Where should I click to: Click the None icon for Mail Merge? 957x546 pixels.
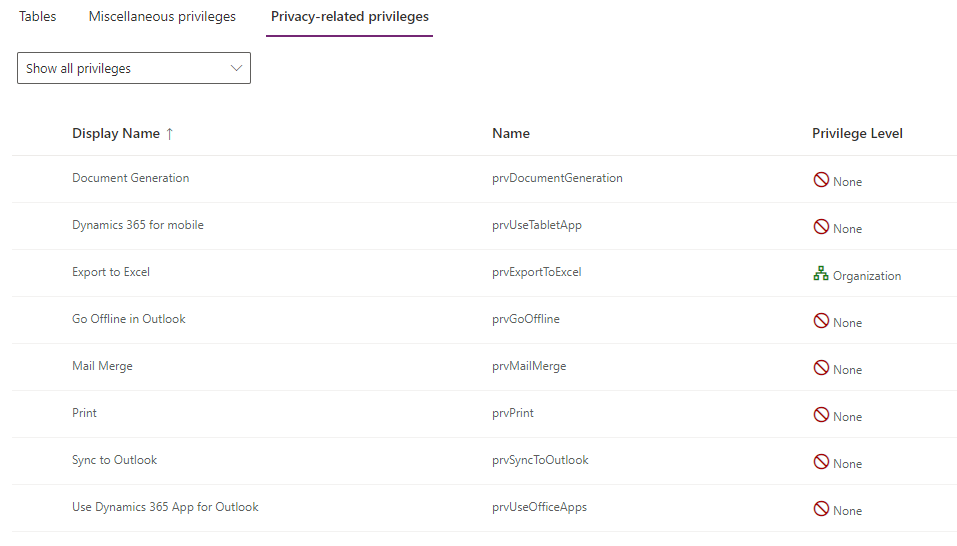tap(821, 369)
